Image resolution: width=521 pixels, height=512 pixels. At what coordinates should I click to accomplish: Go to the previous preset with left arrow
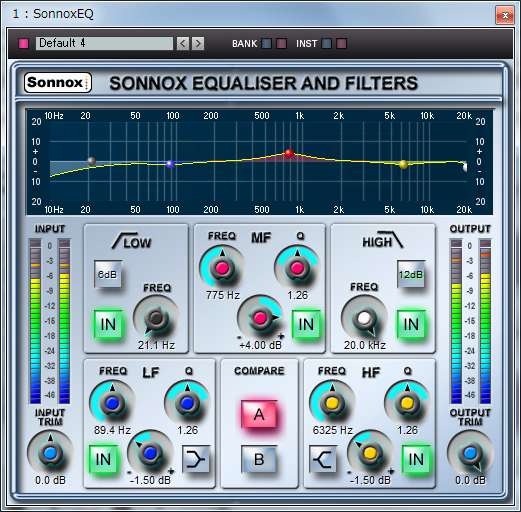pyautogui.click(x=183, y=43)
